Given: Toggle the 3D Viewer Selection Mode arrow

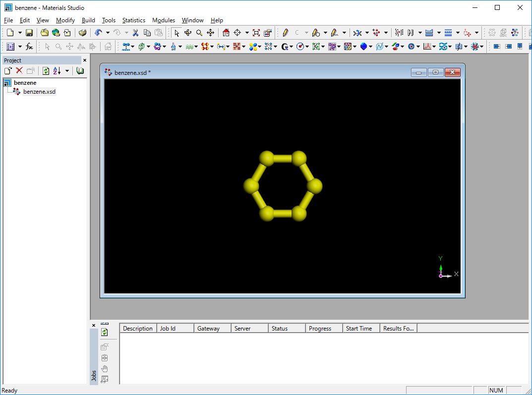Looking at the screenshot, I should click(177, 33).
